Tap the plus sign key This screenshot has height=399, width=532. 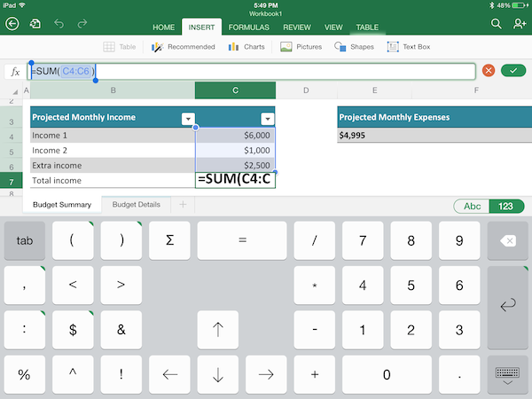pyautogui.click(x=315, y=374)
